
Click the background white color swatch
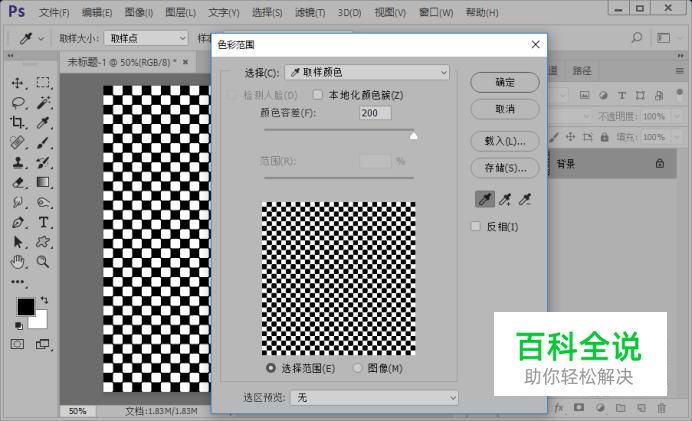(40, 321)
